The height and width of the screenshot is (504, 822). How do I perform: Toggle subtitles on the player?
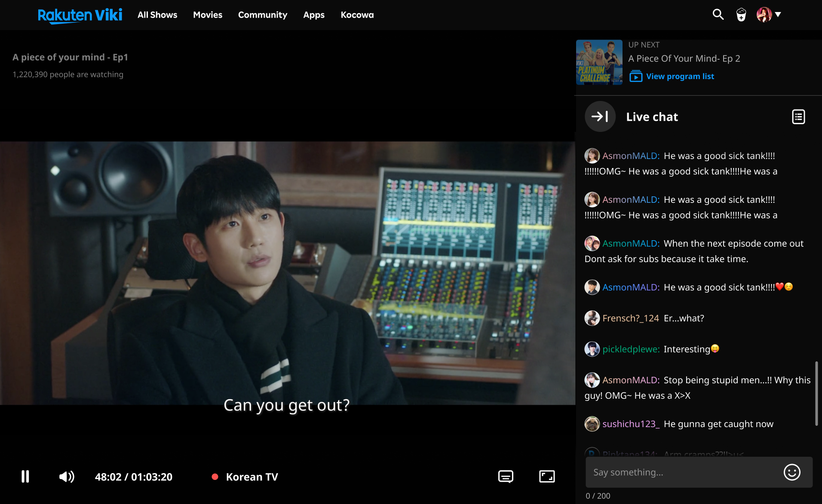[506, 477]
